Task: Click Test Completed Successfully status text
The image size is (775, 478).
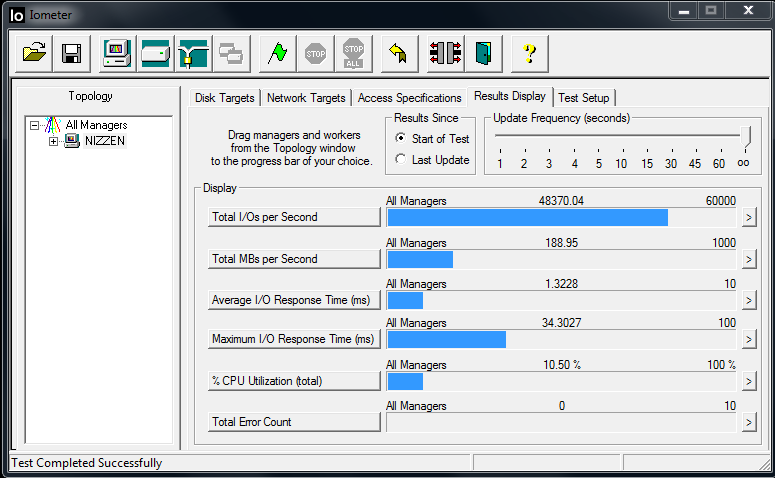Action: coord(86,463)
